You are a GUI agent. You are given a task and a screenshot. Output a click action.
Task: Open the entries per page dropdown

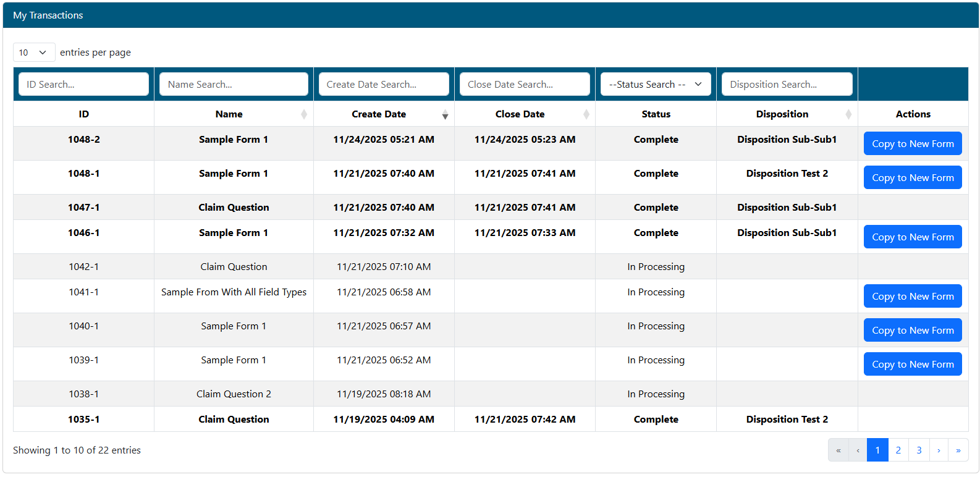coord(34,53)
